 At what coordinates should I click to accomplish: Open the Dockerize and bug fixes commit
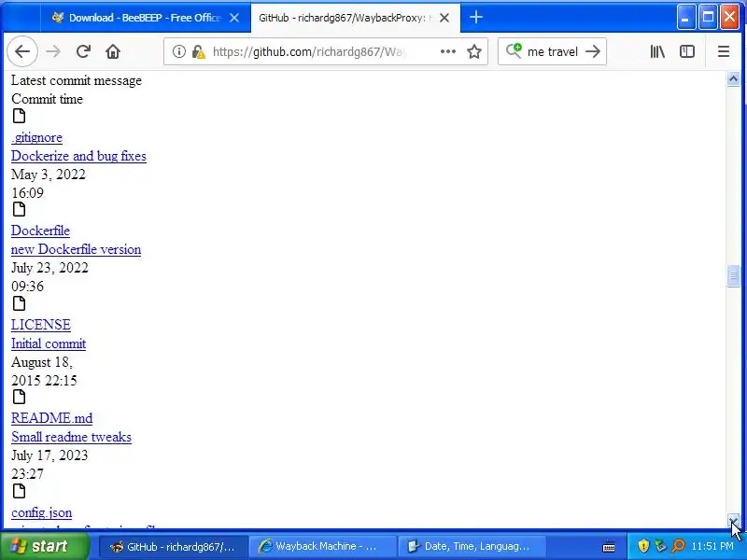coord(78,156)
